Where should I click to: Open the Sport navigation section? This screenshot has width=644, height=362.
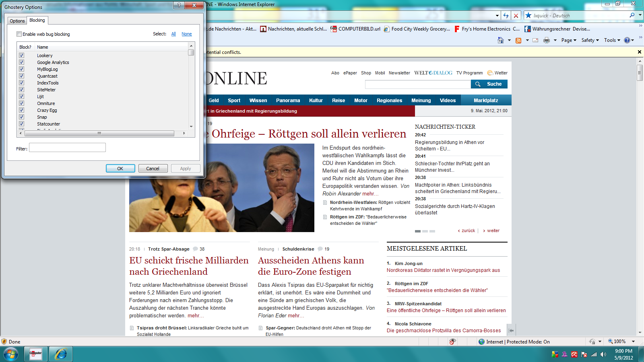[234, 101]
